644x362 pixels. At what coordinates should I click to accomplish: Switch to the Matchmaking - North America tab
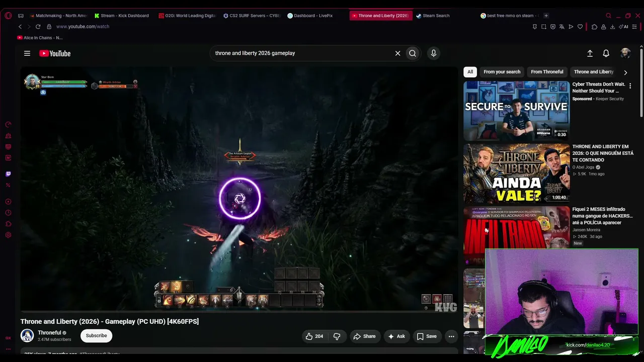pyautogui.click(x=58, y=16)
